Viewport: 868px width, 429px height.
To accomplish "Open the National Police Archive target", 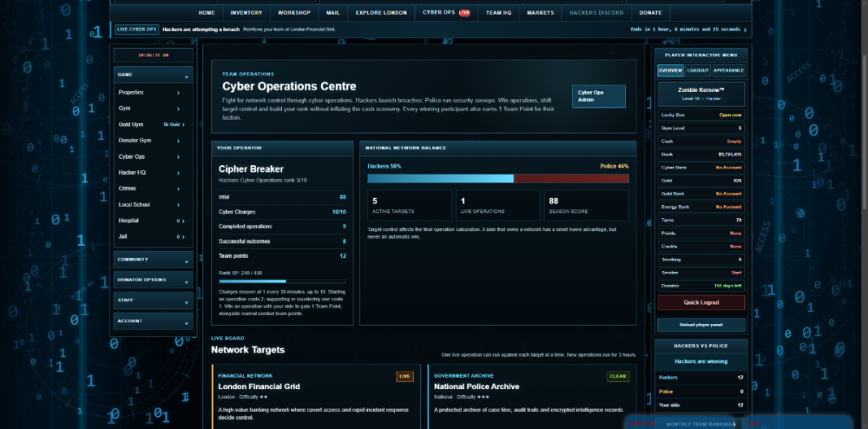I will (477, 386).
